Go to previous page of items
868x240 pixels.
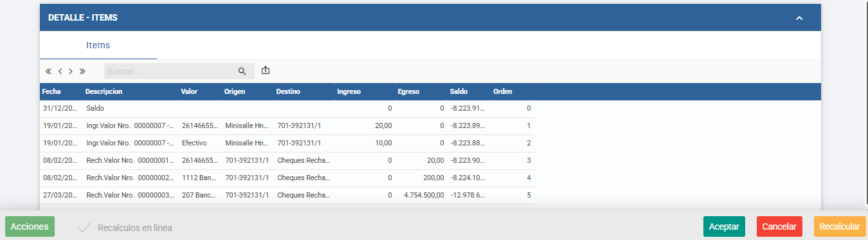point(60,71)
